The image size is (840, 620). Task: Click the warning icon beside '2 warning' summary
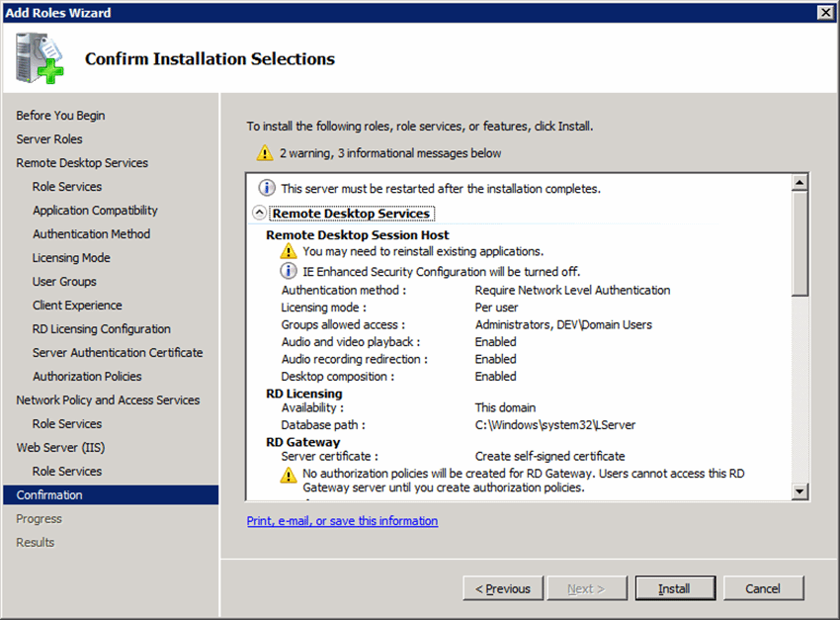click(264, 153)
